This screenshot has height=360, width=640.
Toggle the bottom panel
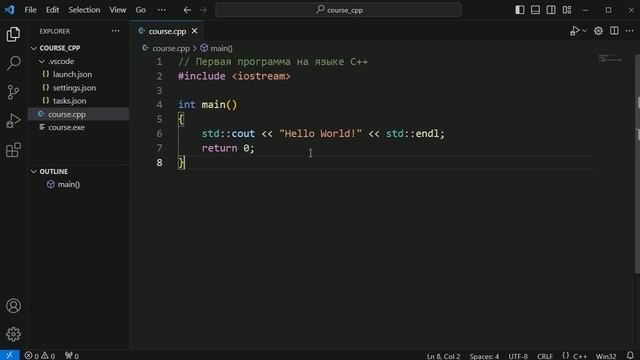[x=535, y=10]
